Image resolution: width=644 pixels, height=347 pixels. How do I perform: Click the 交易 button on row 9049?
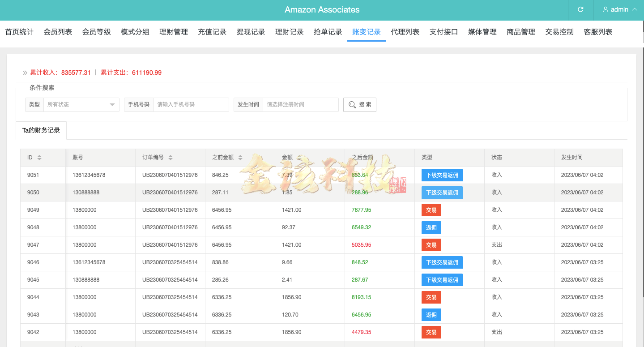(431, 210)
